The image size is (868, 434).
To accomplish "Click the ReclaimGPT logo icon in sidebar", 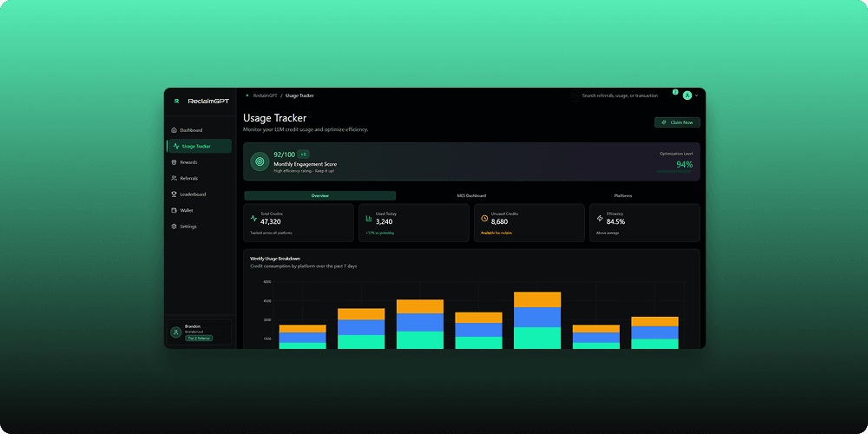I will 176,102.
